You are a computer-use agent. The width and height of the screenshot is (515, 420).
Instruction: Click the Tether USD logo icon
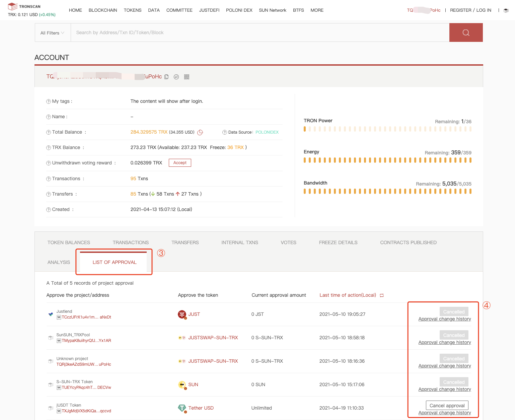point(182,408)
